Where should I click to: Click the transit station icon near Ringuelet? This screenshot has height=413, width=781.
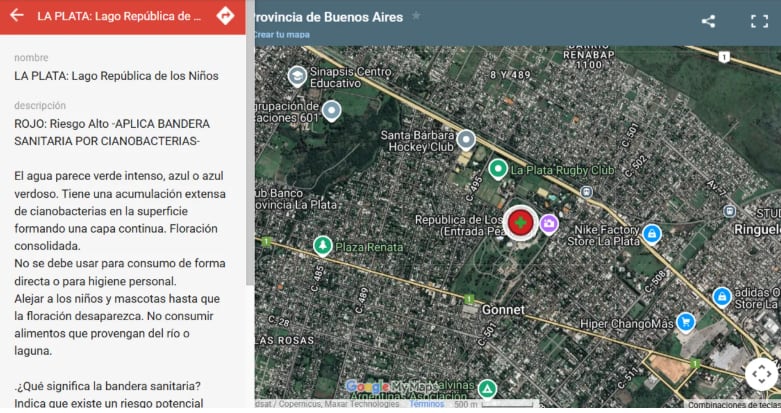730,212
